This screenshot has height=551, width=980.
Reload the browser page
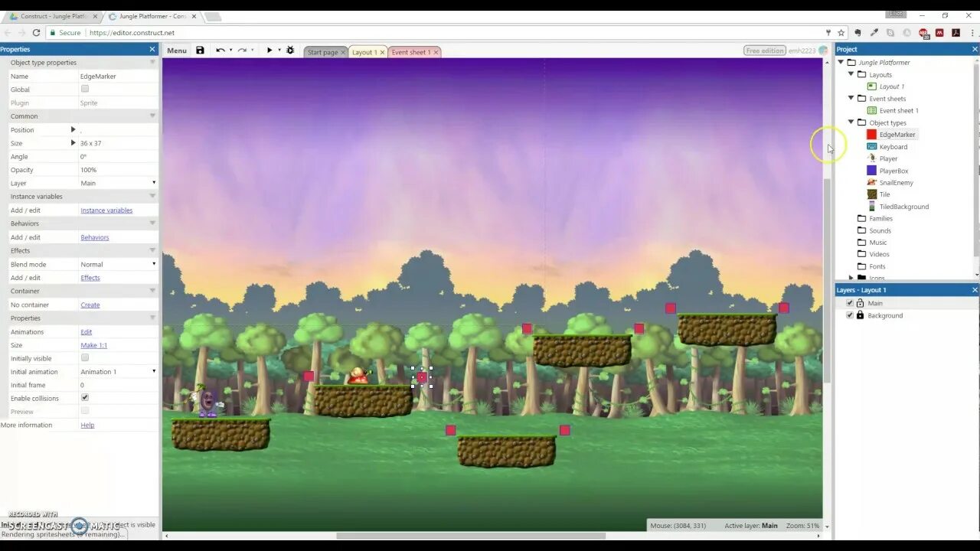click(x=36, y=33)
